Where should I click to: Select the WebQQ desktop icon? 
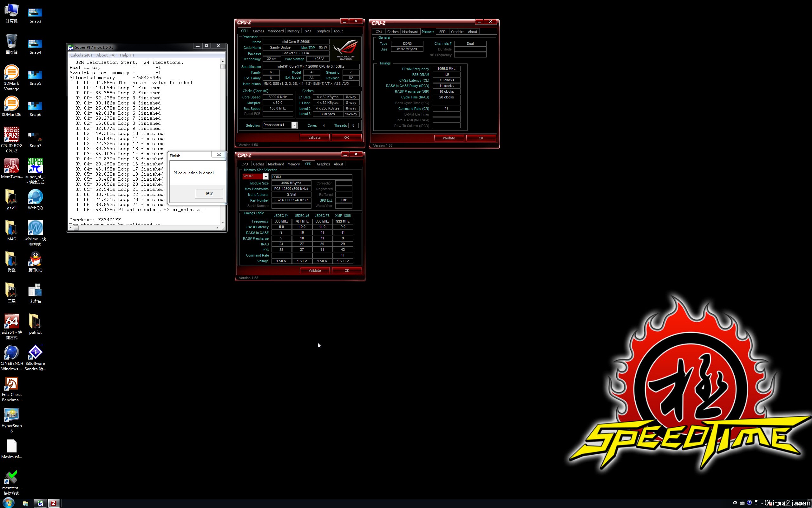(x=35, y=200)
